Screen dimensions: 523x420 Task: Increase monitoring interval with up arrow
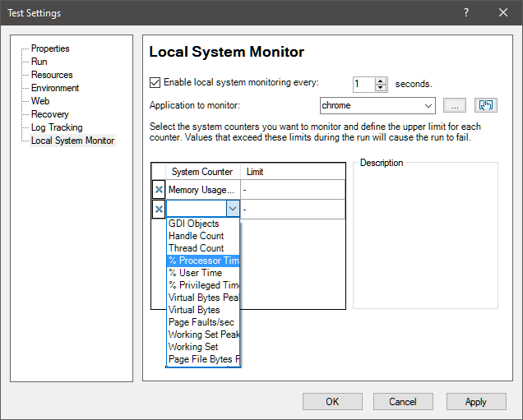click(380, 81)
